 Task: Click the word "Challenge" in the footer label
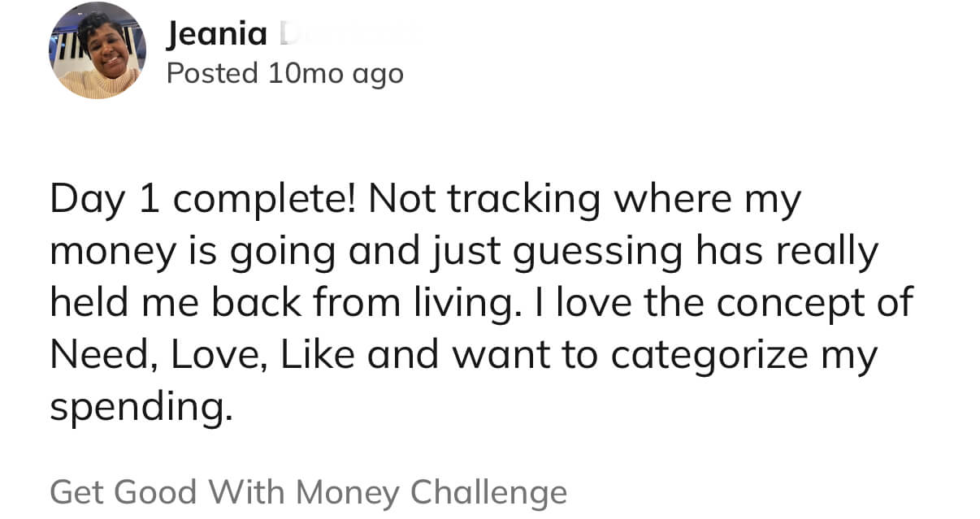point(488,492)
